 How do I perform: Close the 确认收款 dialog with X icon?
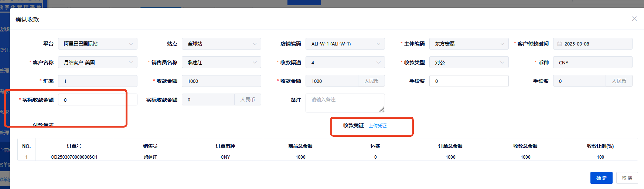click(634, 19)
